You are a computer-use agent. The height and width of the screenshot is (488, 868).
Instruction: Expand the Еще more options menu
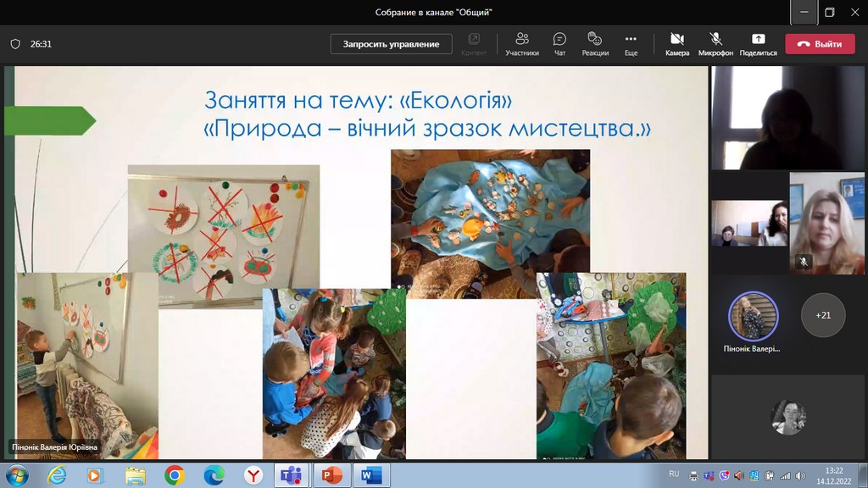click(x=631, y=43)
